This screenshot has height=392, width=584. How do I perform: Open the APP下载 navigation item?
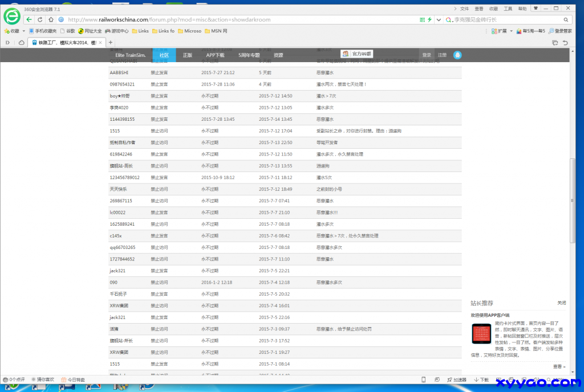(215, 55)
